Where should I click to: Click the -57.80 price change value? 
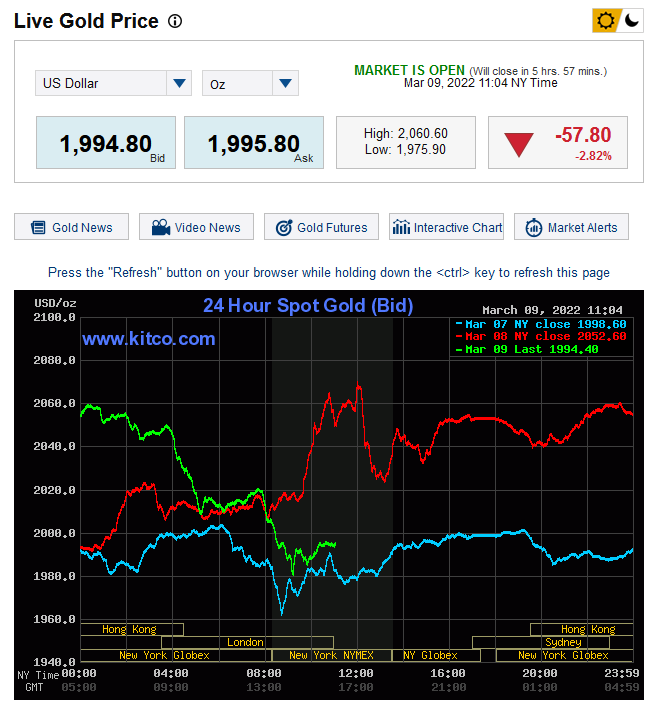coord(583,135)
